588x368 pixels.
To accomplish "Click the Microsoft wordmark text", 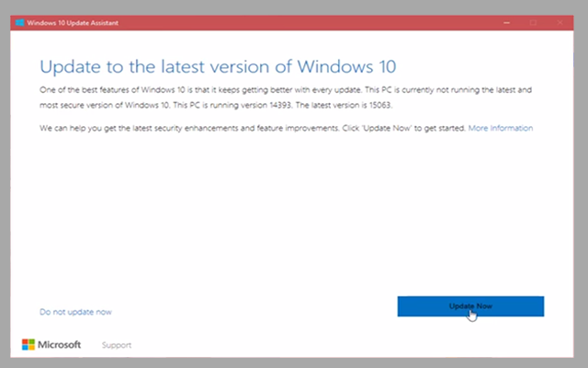I will point(60,345).
